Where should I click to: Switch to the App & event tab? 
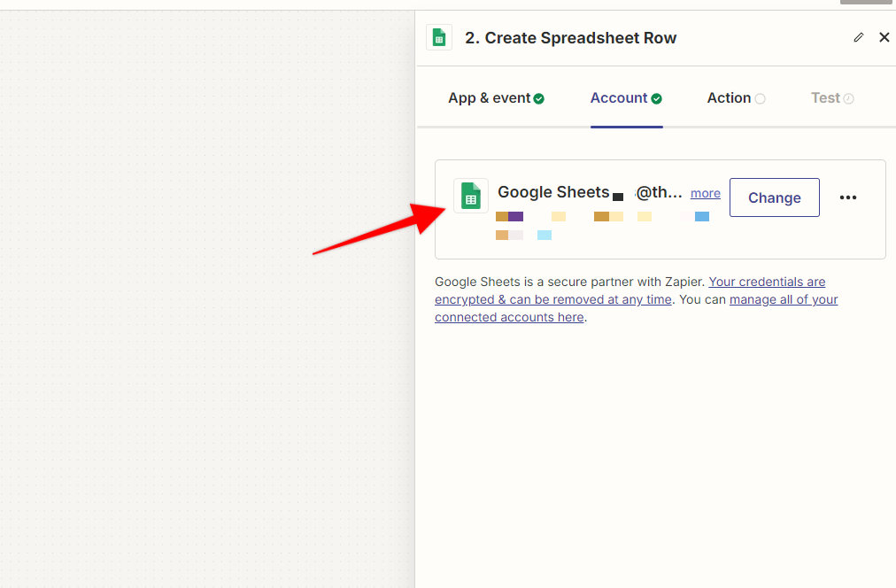490,97
